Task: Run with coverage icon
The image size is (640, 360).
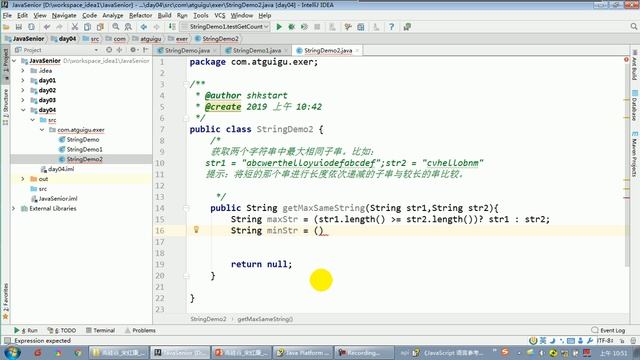Action: coord(304,27)
